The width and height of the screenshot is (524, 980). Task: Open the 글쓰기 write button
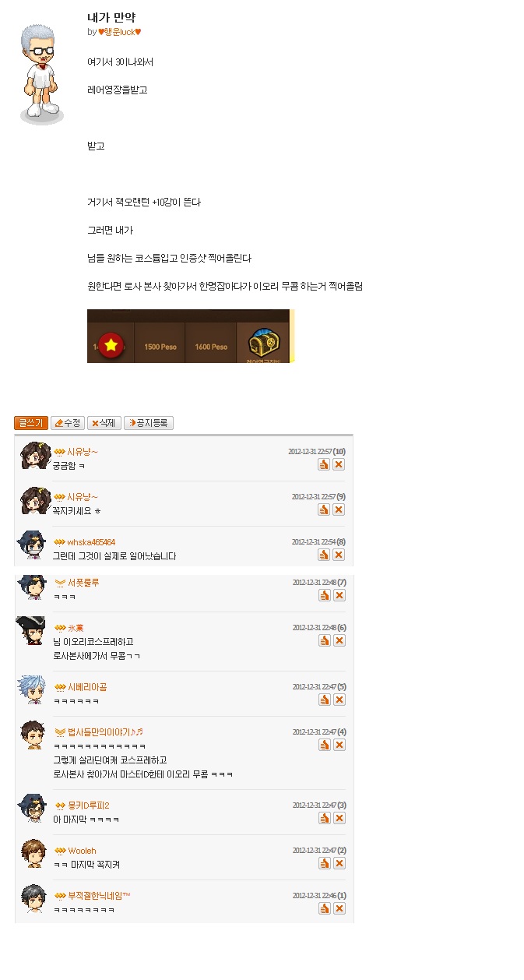(31, 423)
